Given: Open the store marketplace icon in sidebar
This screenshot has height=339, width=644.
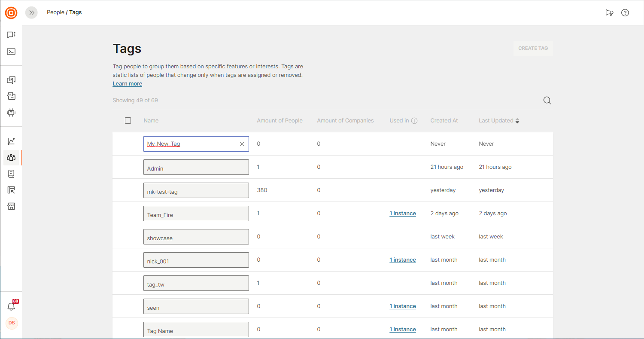Looking at the screenshot, I should click(11, 207).
